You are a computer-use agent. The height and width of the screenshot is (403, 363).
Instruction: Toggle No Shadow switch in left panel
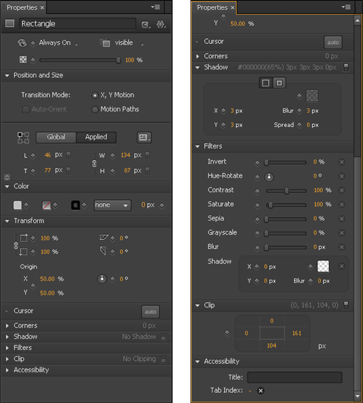163,337
